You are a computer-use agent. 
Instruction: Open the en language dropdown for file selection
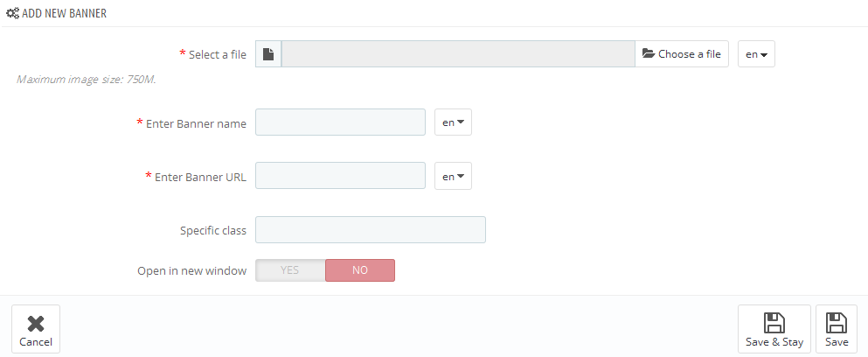click(x=756, y=53)
